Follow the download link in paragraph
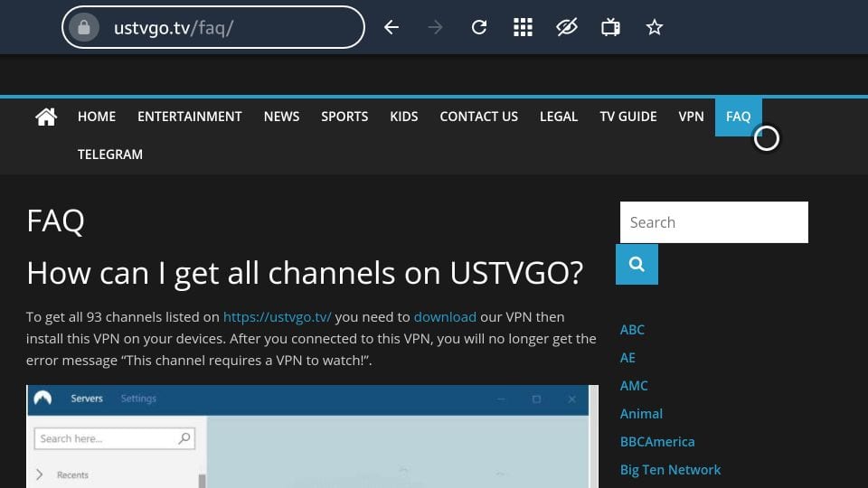The image size is (868, 488). pyautogui.click(x=445, y=317)
